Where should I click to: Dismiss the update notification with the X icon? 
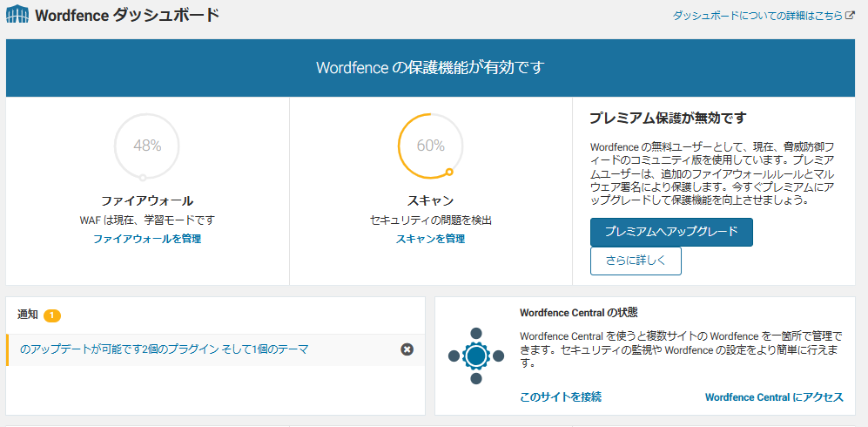(x=407, y=349)
